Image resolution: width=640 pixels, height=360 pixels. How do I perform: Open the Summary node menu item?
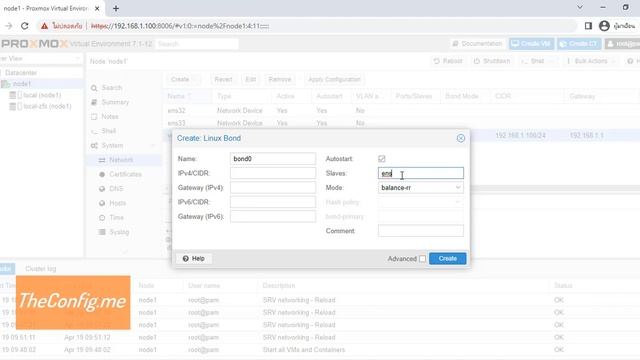click(x=115, y=102)
